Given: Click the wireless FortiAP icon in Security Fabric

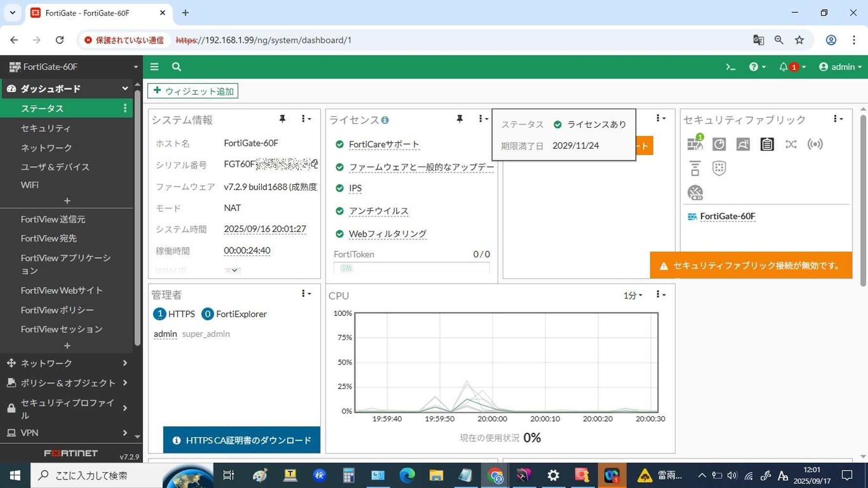Looking at the screenshot, I should tap(815, 144).
